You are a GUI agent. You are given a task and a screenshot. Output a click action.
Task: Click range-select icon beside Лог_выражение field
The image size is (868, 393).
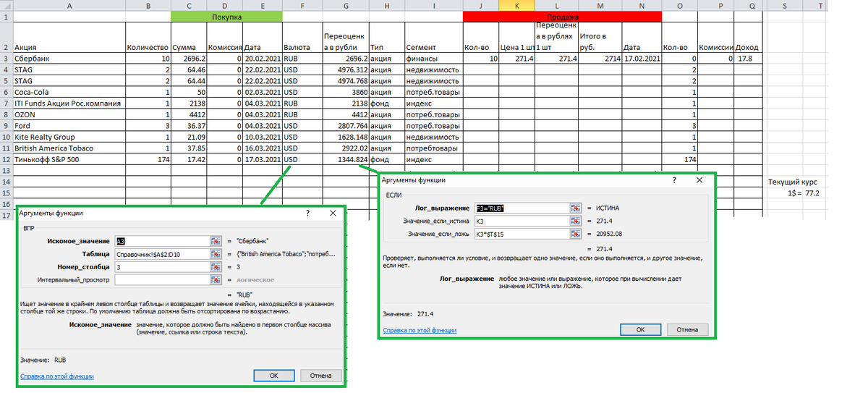(x=576, y=208)
